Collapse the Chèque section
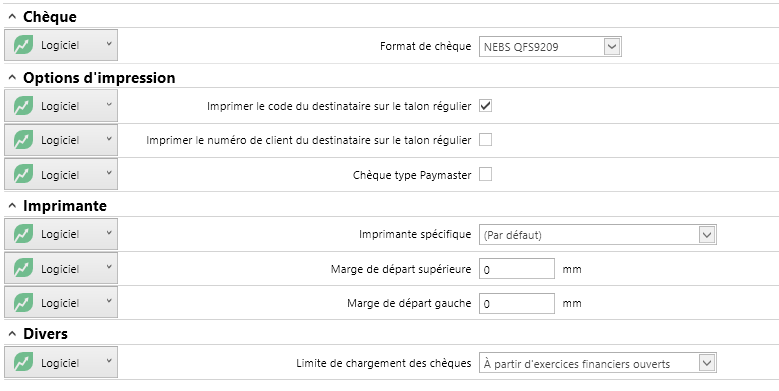This screenshot has width=779, height=391. pyautogui.click(x=12, y=17)
